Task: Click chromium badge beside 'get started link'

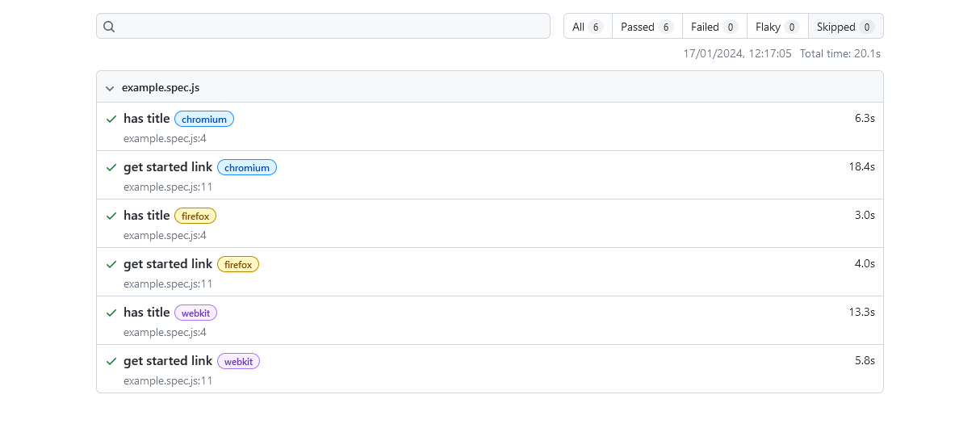Action: tap(247, 168)
